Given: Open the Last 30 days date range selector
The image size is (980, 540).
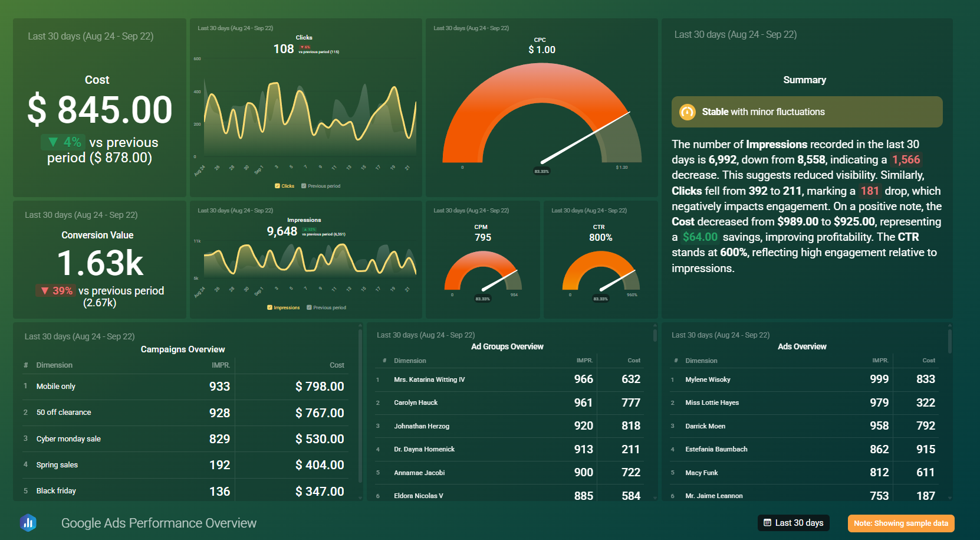Looking at the screenshot, I should pos(793,523).
